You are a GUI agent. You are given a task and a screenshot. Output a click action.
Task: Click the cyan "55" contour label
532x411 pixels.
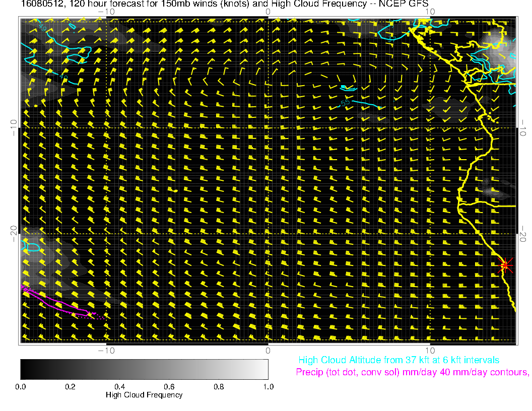(x=345, y=103)
